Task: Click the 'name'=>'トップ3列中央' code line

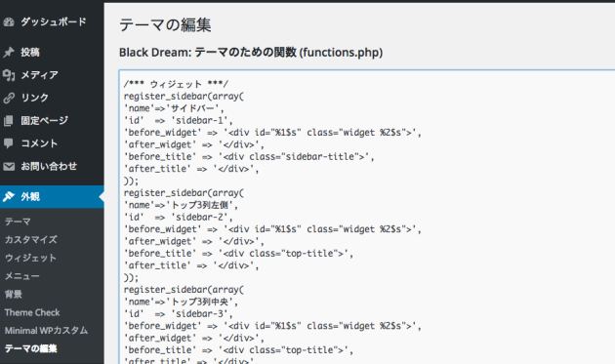Action: click(181, 302)
